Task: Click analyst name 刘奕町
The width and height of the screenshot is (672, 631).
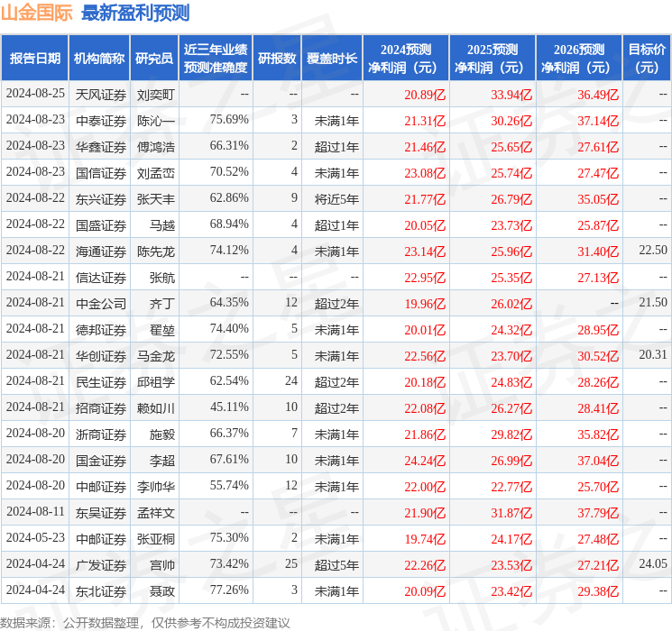Action: 155,95
